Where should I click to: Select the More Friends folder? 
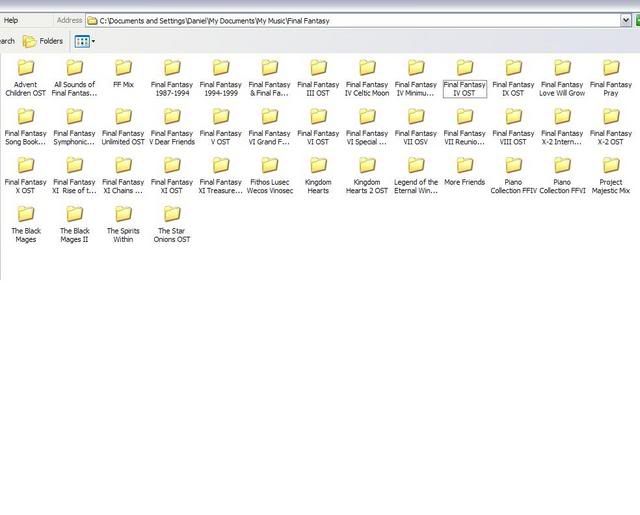464,171
